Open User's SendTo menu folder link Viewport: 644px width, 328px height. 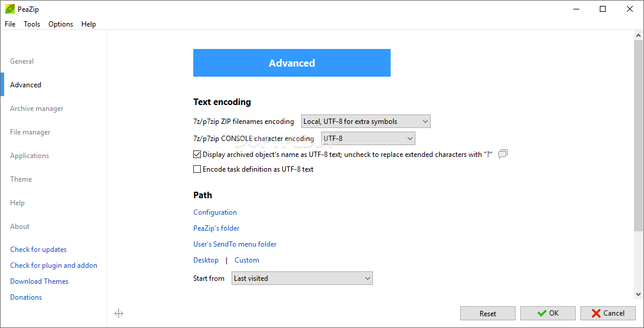(x=235, y=244)
